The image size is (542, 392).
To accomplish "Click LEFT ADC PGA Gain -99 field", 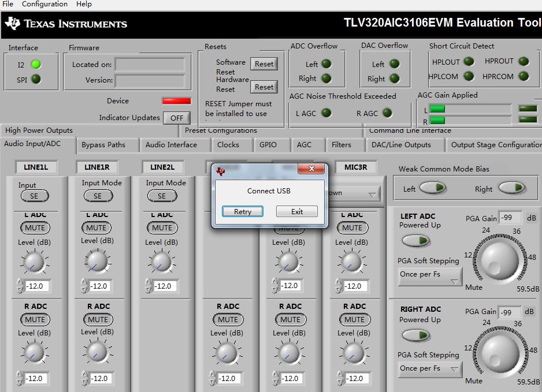I will (510, 218).
